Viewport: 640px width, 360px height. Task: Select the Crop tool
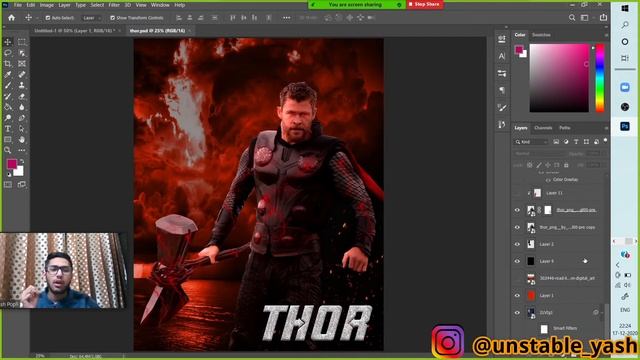[8, 64]
